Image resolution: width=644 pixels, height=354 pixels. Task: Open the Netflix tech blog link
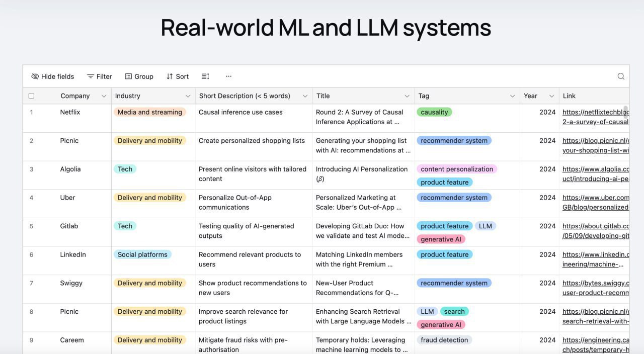[596, 117]
